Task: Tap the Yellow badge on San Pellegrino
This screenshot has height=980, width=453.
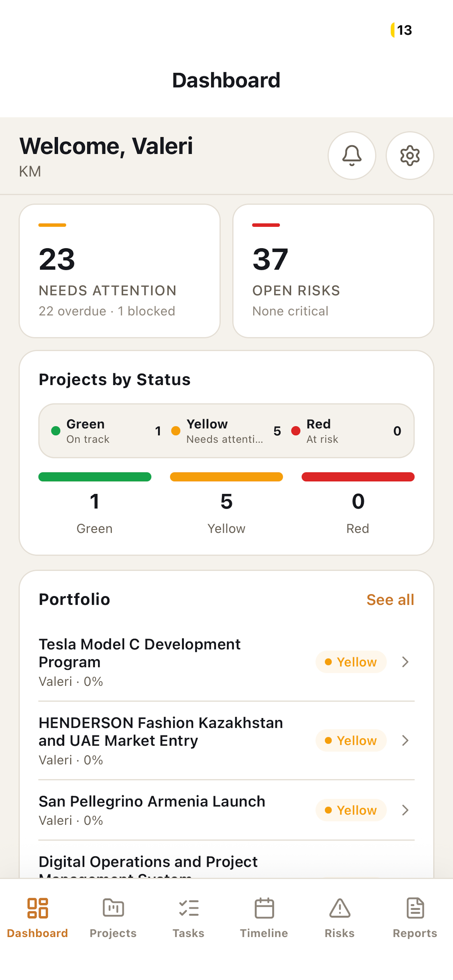Action: [351, 810]
